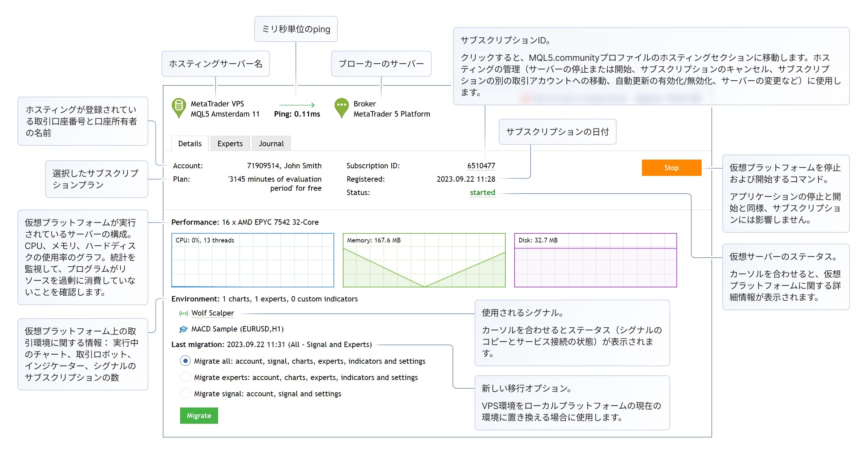Click the Registered: field label
Image resolution: width=868 pixels, height=456 pixels.
coord(365,179)
